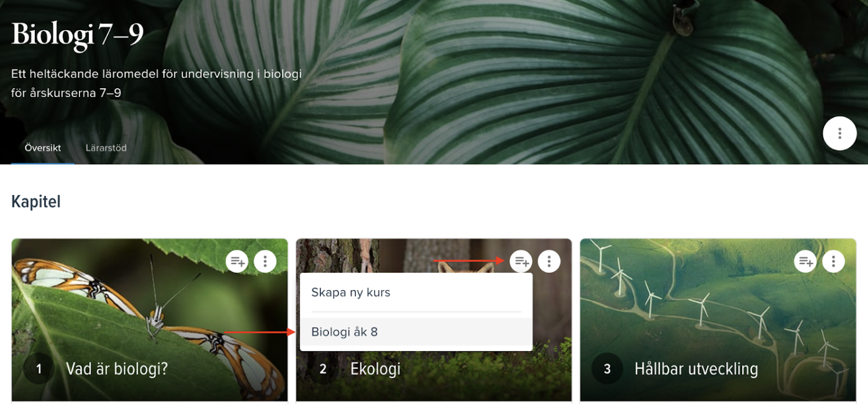The height and width of the screenshot is (404, 868).
Task: Click add-to-course icon on Vad är biologi card
Action: point(237,261)
